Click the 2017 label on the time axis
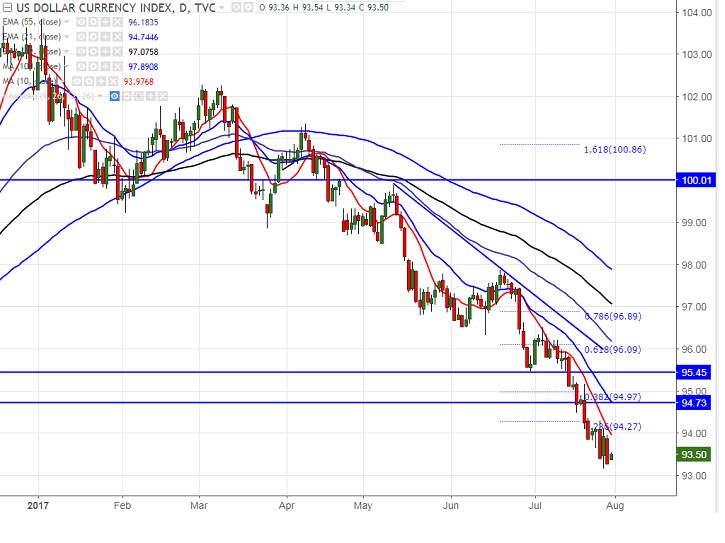 [x=38, y=506]
